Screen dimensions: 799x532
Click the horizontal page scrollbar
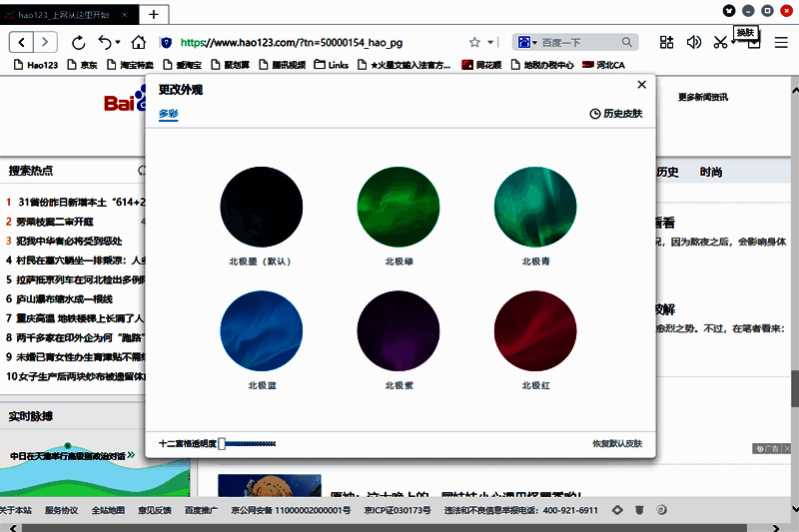385,528
